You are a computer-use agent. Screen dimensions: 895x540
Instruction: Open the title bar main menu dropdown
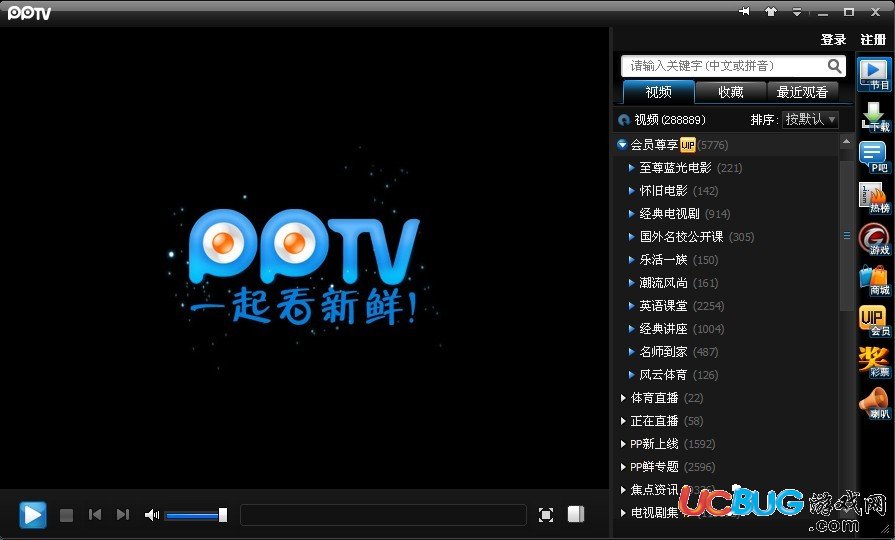click(x=797, y=11)
